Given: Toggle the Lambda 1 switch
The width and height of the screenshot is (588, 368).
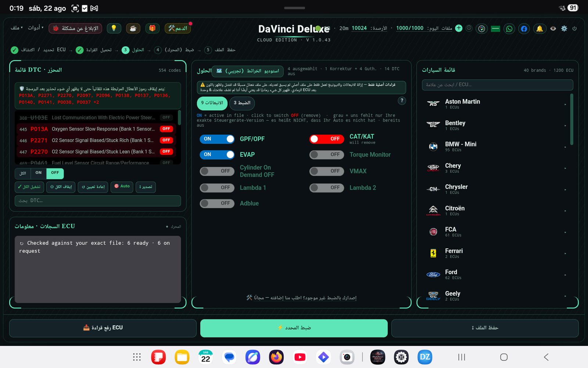Looking at the screenshot, I should pyautogui.click(x=217, y=188).
